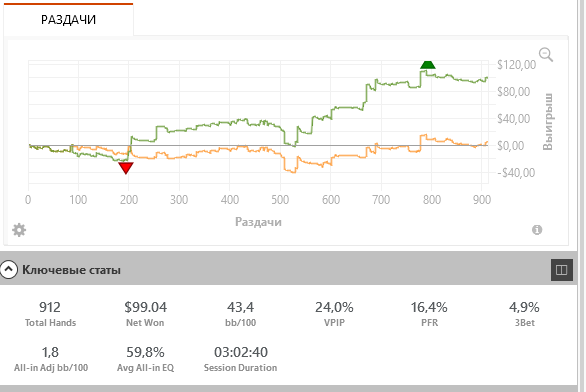Image resolution: width=586 pixels, height=392 pixels.
Task: Click the Session Duration 03:02:40 stat
Action: coord(240,359)
